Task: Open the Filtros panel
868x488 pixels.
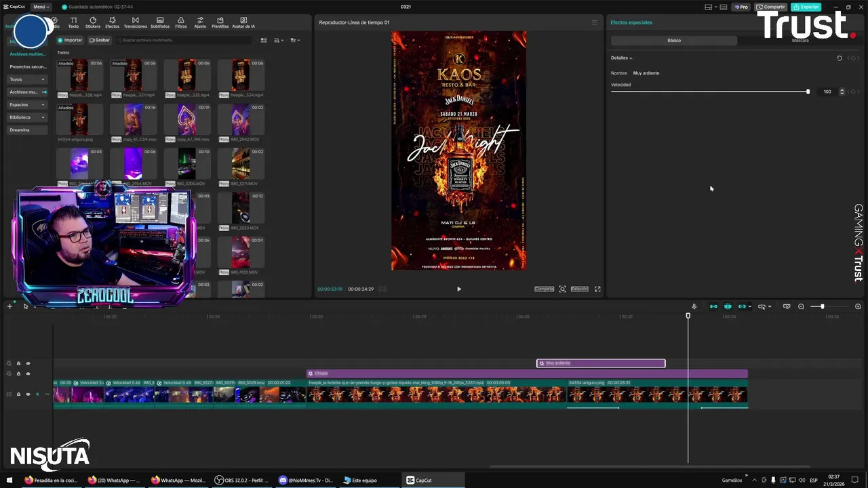Action: click(181, 22)
